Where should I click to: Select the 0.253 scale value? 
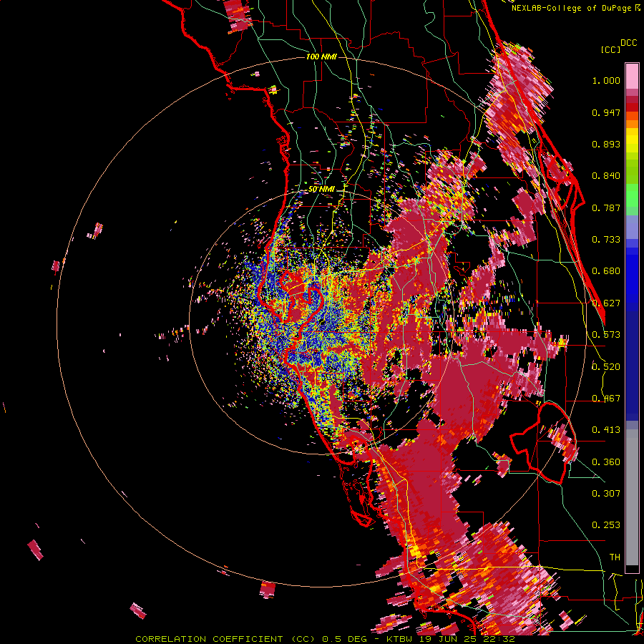(606, 525)
